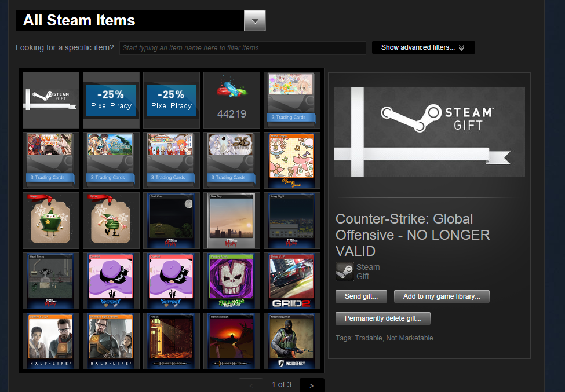Select the Gordon & Alyx Half-Life 2 card
The width and height of the screenshot is (565, 392).
[x=51, y=341]
